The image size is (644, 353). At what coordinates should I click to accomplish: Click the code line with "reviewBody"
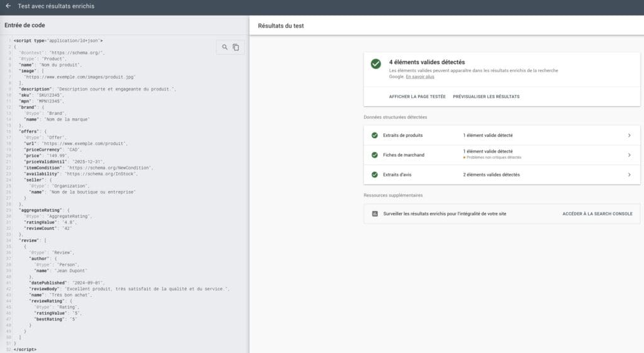point(130,289)
